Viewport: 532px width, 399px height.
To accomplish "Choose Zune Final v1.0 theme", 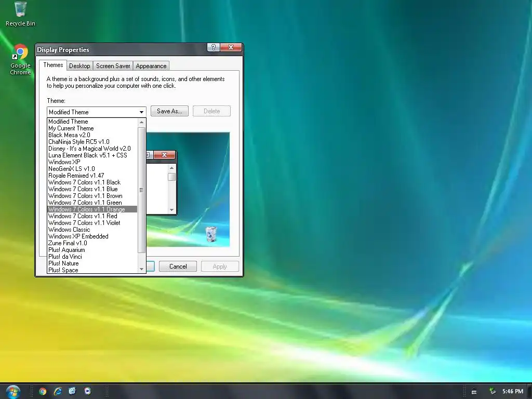I will (x=92, y=243).
